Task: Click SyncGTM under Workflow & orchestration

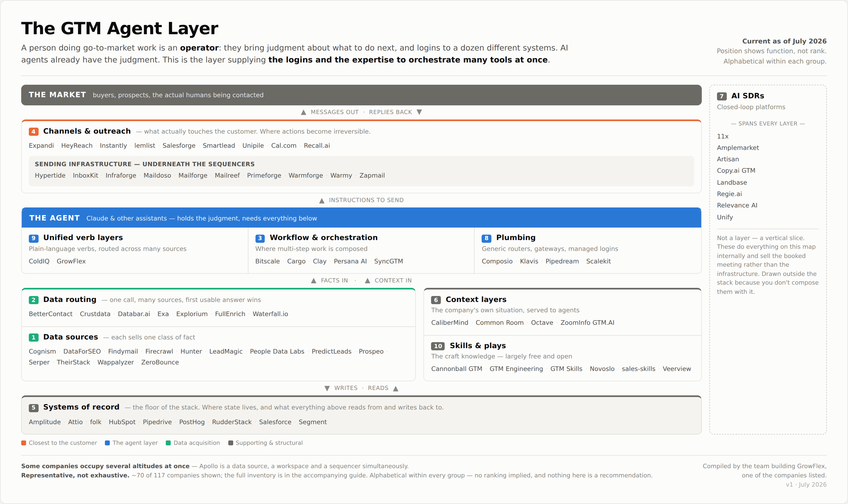Action: (x=388, y=261)
